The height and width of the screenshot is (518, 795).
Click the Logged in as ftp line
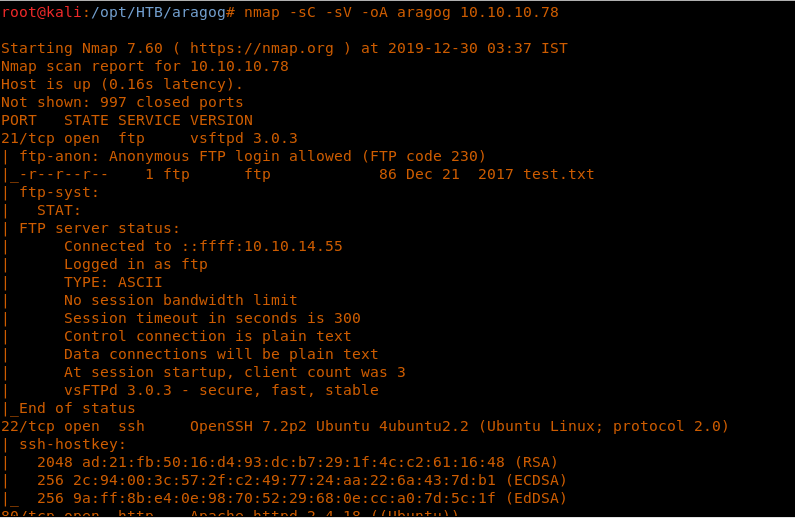[x=136, y=264]
